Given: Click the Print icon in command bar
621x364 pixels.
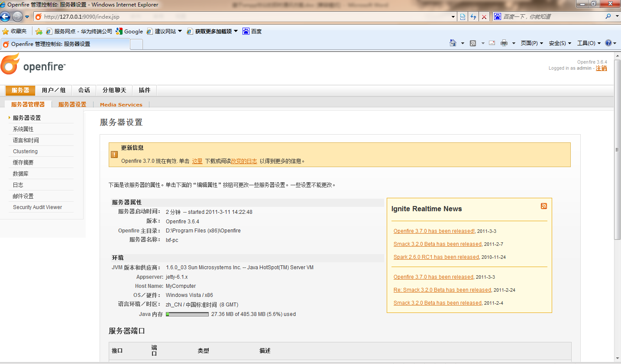Looking at the screenshot, I should coord(504,43).
